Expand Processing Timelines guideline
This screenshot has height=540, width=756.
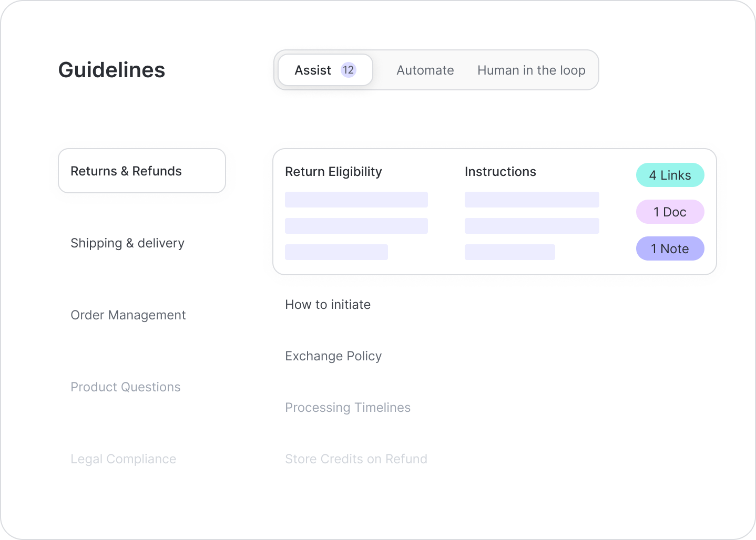pyautogui.click(x=348, y=408)
